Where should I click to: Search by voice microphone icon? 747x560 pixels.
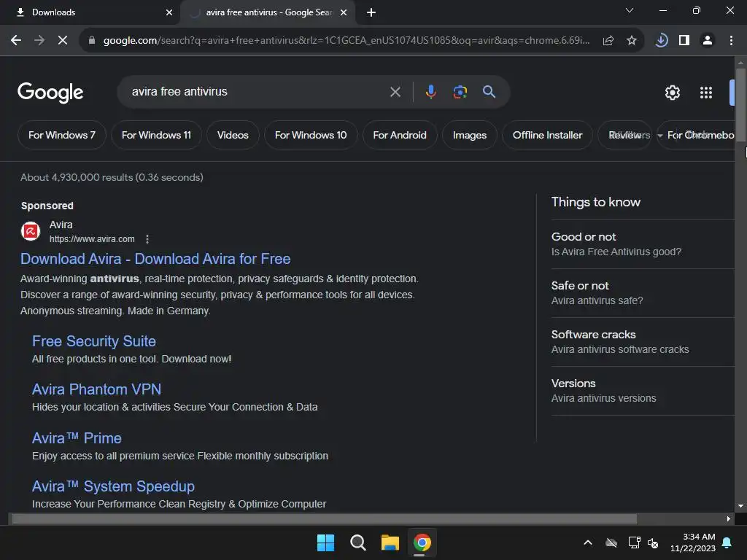pos(430,92)
